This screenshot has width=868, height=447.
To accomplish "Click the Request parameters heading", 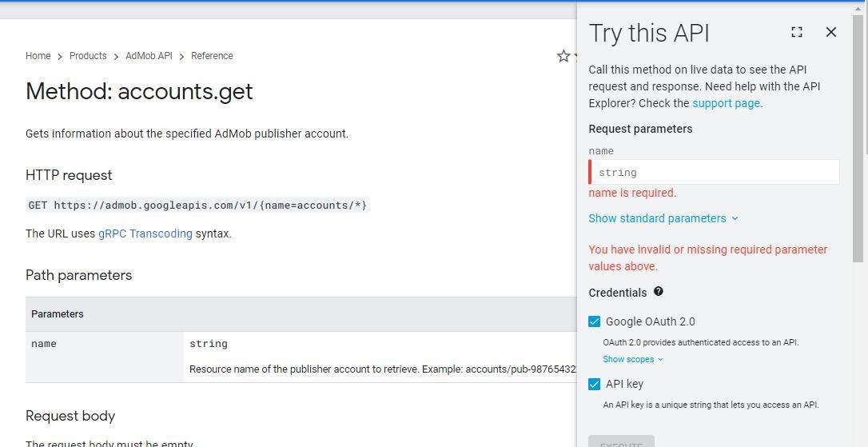I will (x=640, y=129).
